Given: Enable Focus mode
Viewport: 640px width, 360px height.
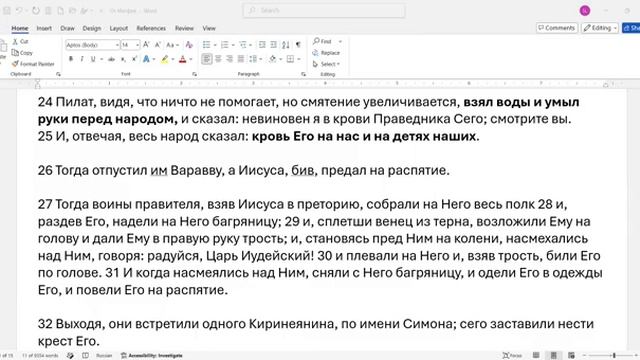Looking at the screenshot, I should (512, 356).
